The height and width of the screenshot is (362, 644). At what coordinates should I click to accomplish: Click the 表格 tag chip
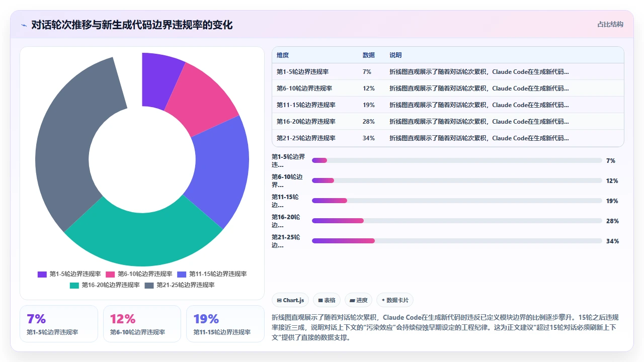pos(327,300)
